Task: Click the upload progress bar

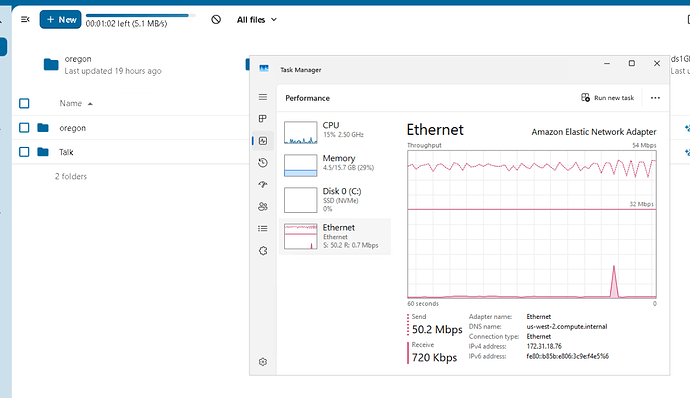Action: coord(140,15)
